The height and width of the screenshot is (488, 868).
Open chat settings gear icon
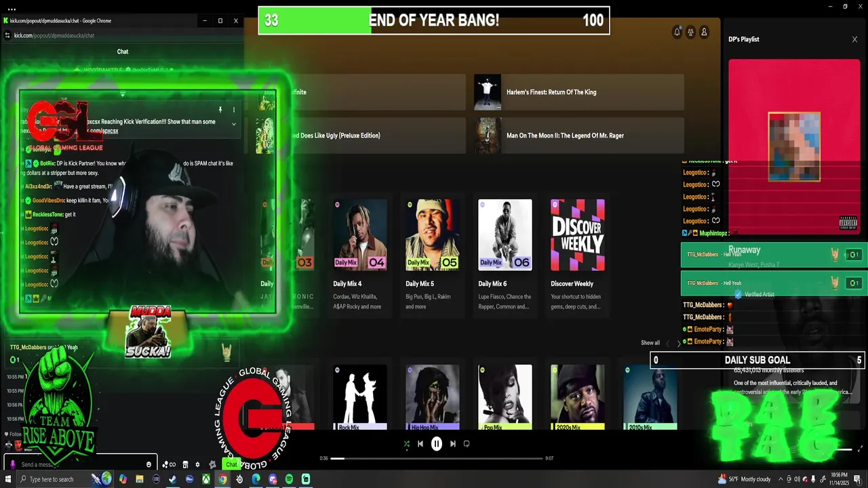(x=197, y=464)
